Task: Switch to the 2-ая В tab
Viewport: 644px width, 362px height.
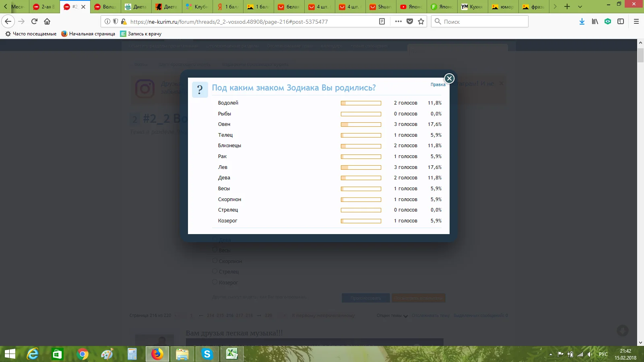Action: [44, 7]
